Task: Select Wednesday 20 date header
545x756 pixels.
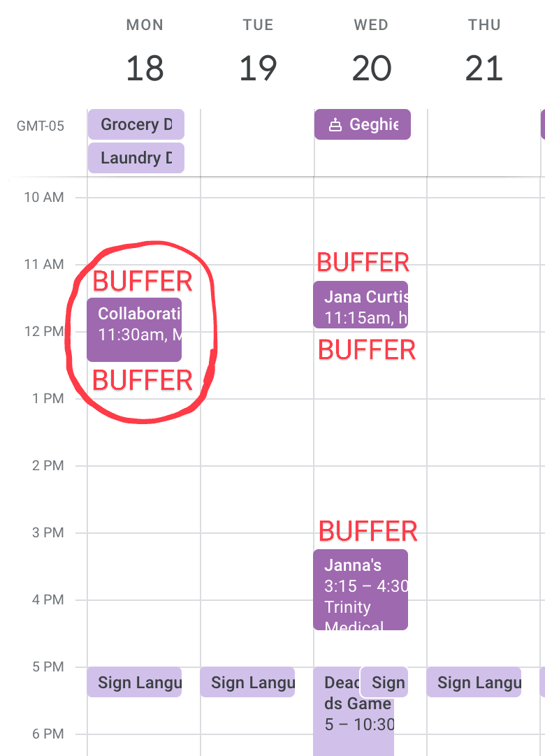Action: tap(370, 68)
